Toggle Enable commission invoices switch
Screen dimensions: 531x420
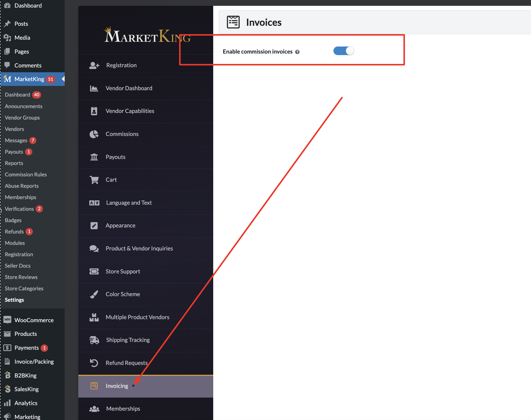click(x=344, y=51)
